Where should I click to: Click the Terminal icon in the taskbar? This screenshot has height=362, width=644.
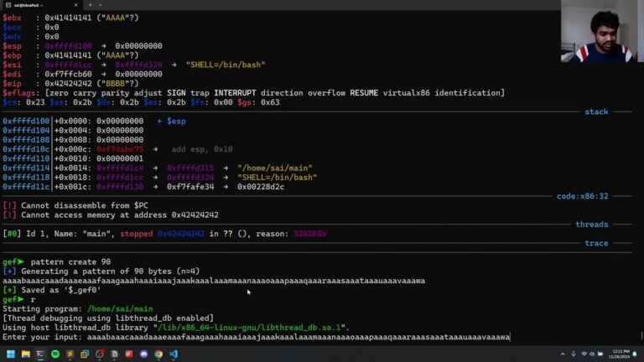tap(40, 354)
